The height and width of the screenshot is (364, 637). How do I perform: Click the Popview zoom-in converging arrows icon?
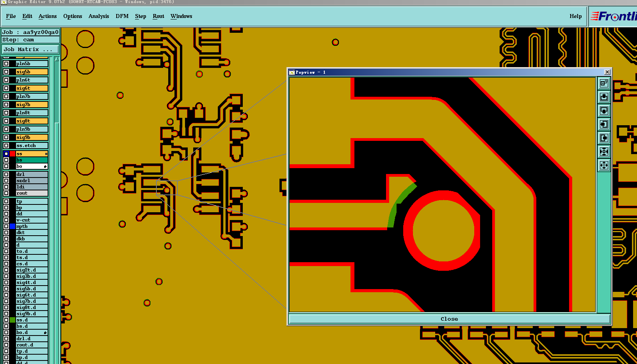click(604, 152)
